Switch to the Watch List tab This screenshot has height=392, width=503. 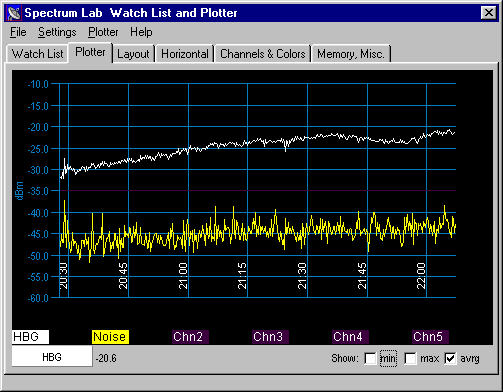click(37, 54)
